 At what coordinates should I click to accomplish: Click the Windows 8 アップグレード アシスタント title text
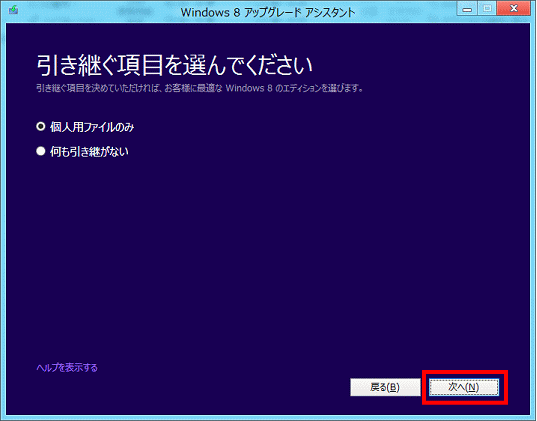coord(268,12)
